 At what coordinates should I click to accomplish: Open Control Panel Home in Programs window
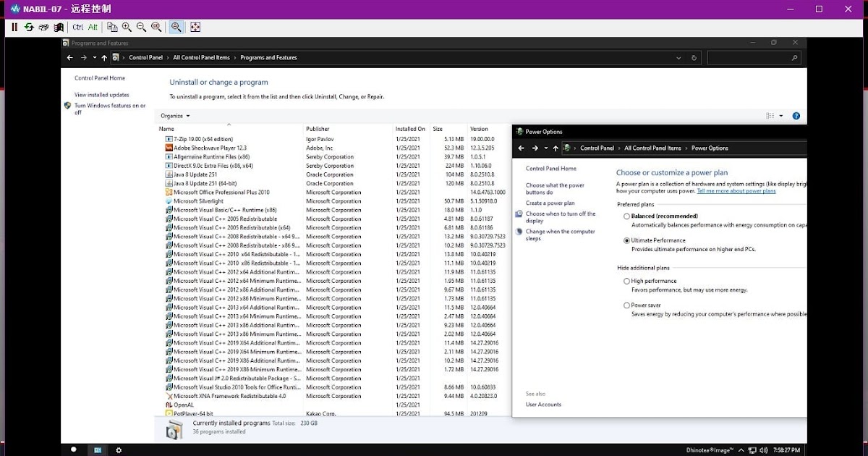(x=100, y=78)
